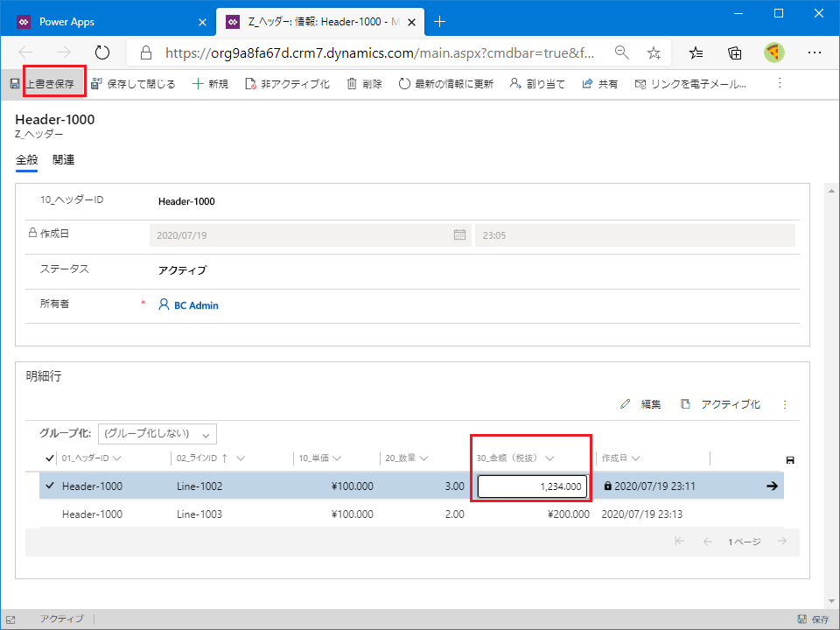Open the 30_金額(税抜) column dropdown
The width and height of the screenshot is (840, 630).
pyautogui.click(x=549, y=458)
